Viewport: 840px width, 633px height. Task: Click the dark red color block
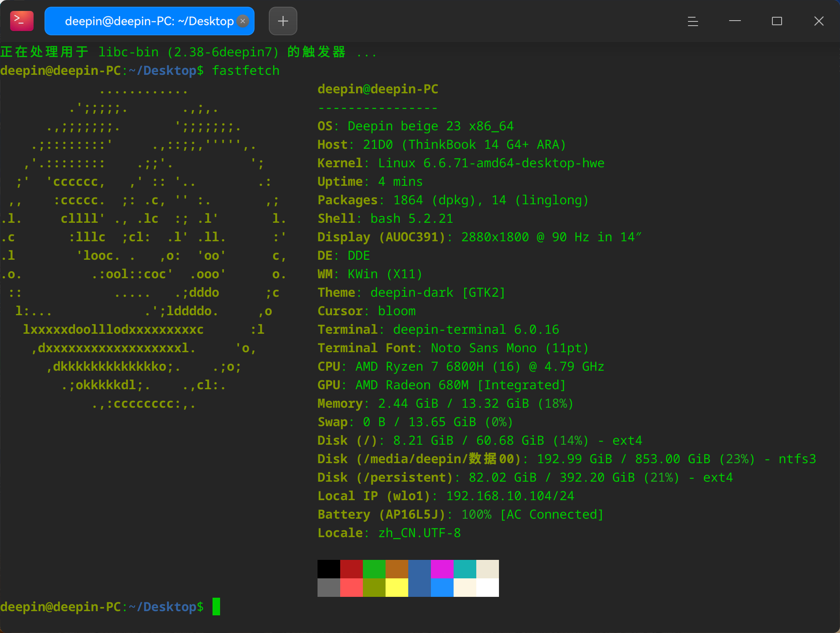coord(352,569)
